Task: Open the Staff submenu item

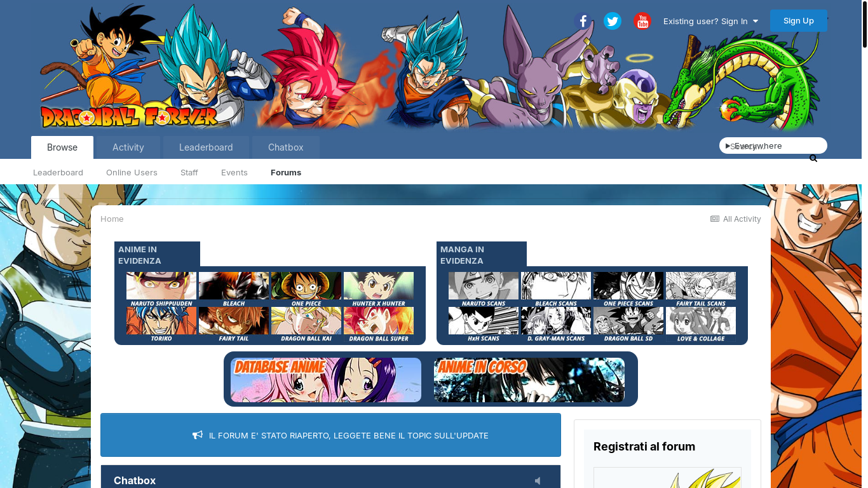Action: (x=189, y=172)
